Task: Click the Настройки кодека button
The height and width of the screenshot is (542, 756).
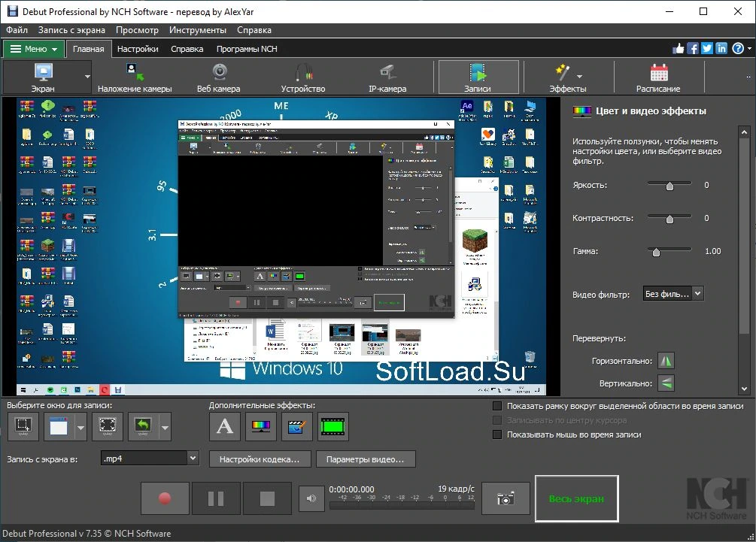Action: 260,459
